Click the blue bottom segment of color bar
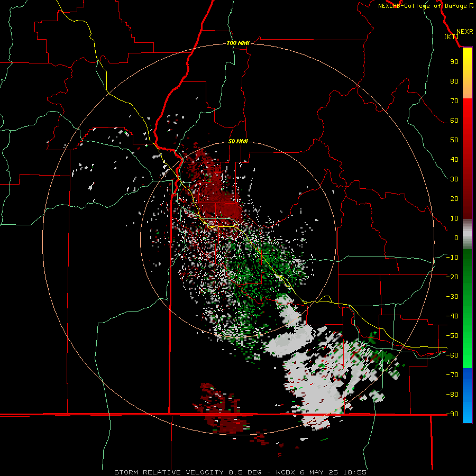Screen dimensions: 476x476 [x=467, y=396]
